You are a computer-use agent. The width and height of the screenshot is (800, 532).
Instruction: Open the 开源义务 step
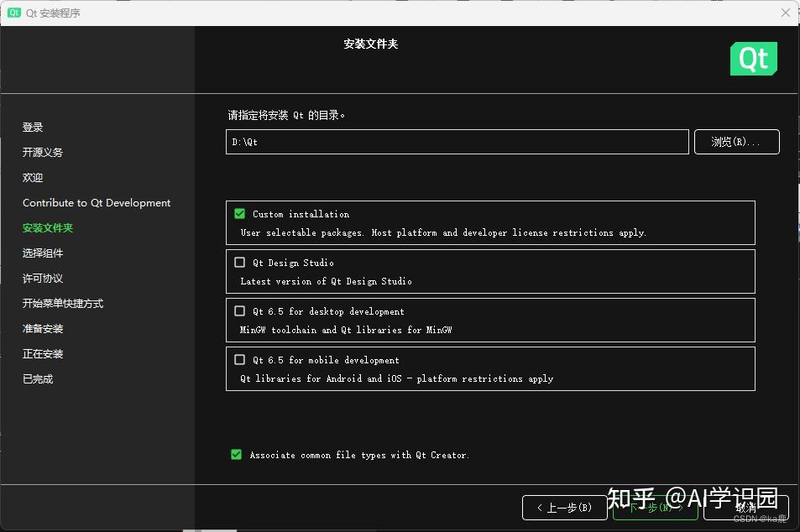[x=44, y=152]
